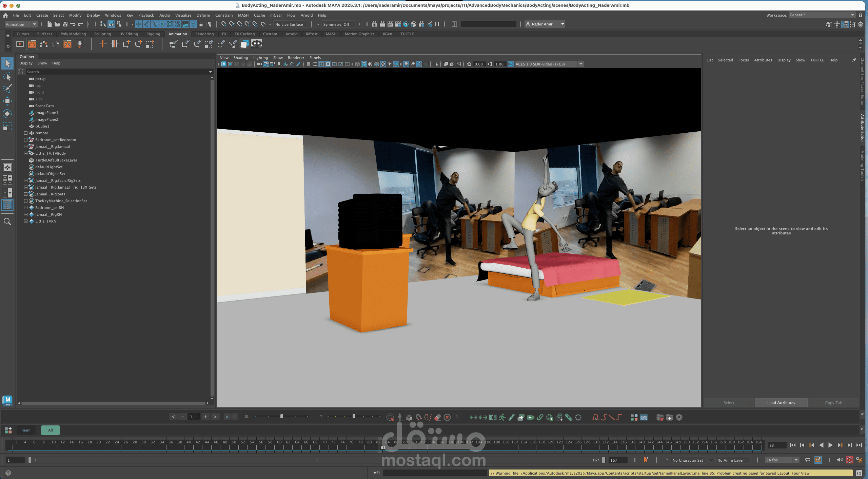Viewport: 868px width, 479px height.
Task: Click the range slider end handle
Action: (x=603, y=460)
